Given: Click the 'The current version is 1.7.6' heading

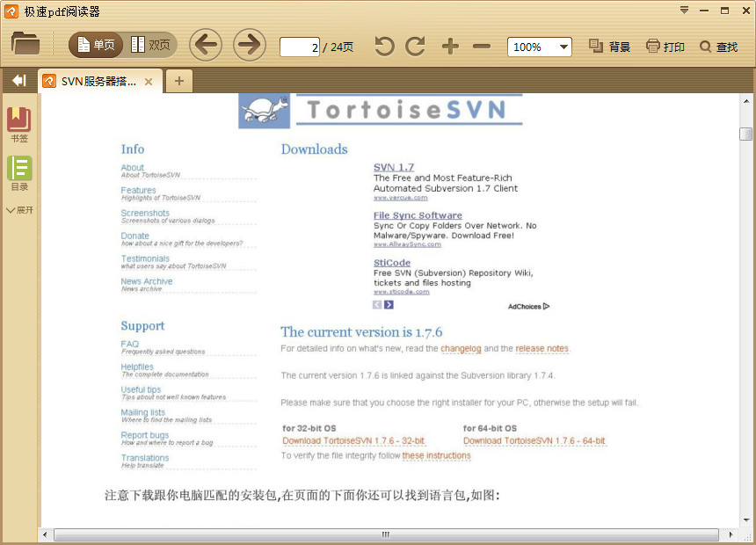Looking at the screenshot, I should [x=361, y=331].
